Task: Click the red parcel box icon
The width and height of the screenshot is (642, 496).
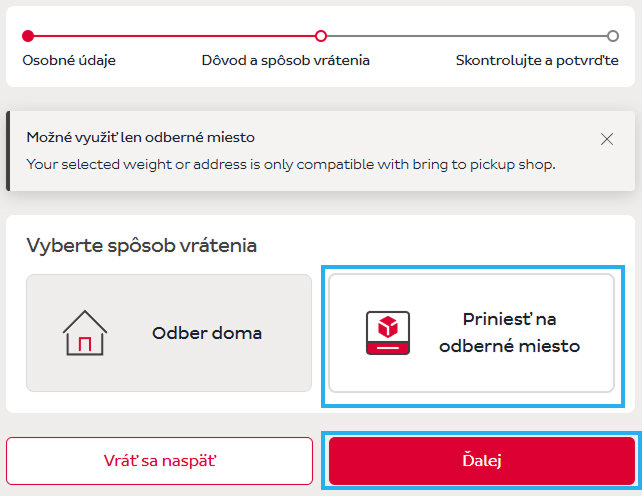Action: point(388,333)
